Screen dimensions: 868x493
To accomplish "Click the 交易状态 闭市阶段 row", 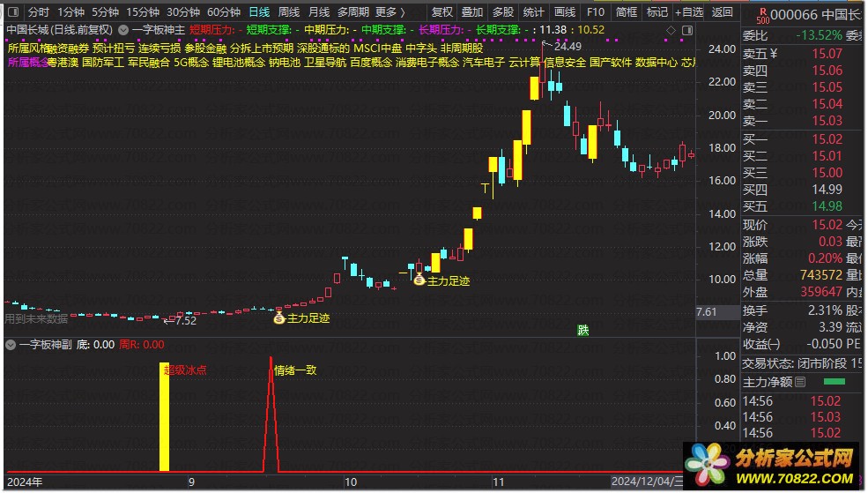I will click(x=802, y=363).
